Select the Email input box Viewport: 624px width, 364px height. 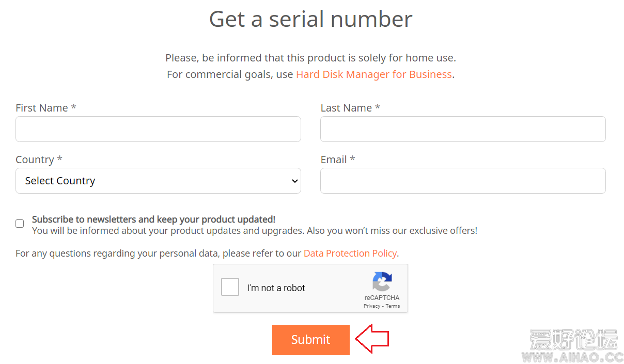coord(463,181)
